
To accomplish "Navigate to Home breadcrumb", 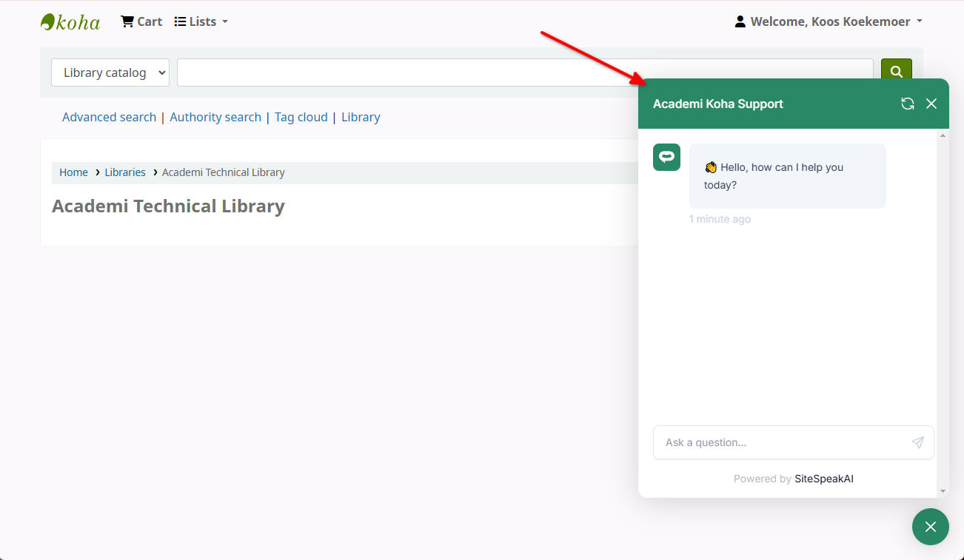I will pyautogui.click(x=73, y=172).
